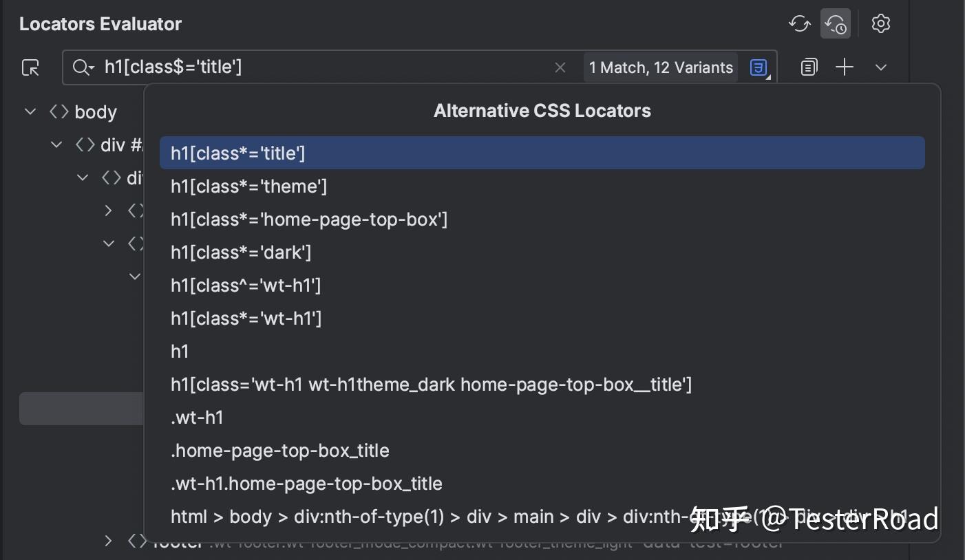Click the refresh locators icon
The width and height of the screenshot is (965, 560).
800,23
